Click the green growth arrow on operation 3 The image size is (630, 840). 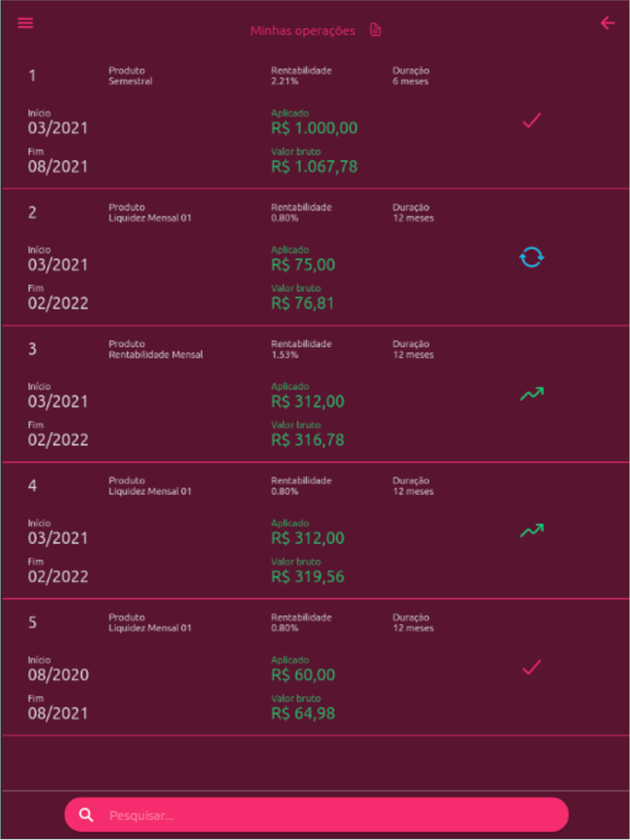pyautogui.click(x=531, y=394)
